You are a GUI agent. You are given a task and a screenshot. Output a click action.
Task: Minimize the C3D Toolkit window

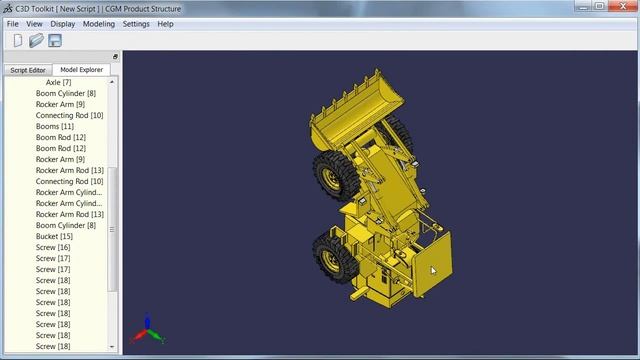[584, 6]
